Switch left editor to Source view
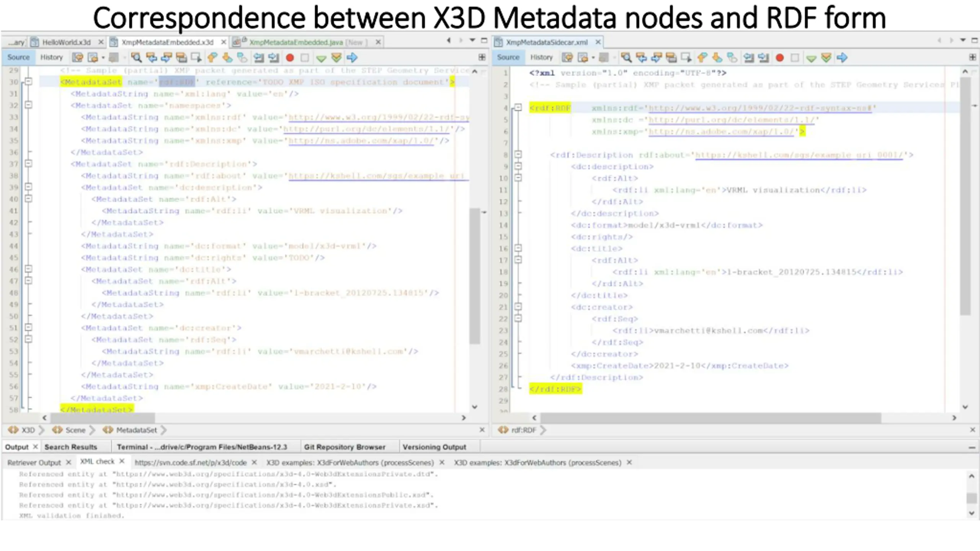 tap(18, 57)
